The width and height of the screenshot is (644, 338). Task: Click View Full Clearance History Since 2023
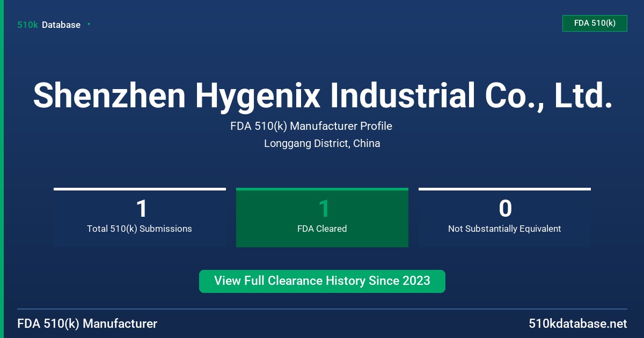[x=322, y=281]
